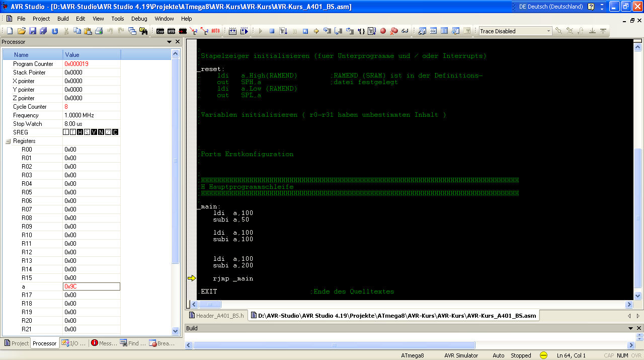This screenshot has width=644, height=360.
Task: Click the Assemble (build) toolbar icon
Action: click(232, 31)
